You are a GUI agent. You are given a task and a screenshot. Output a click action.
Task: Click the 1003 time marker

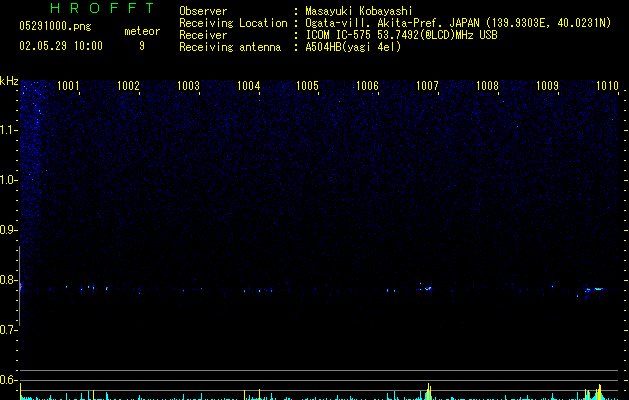tap(188, 86)
